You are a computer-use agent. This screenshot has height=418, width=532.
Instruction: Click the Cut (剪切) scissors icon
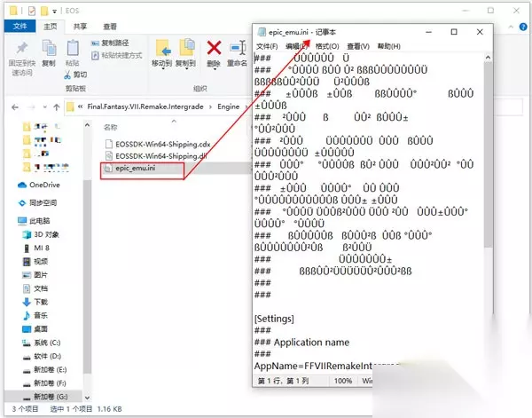coord(67,75)
